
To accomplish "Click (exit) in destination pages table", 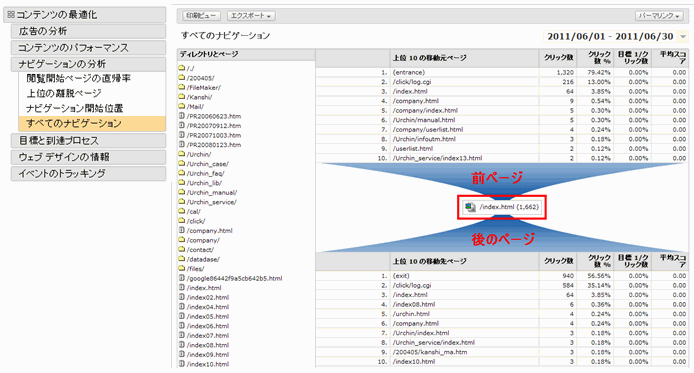I will pyautogui.click(x=401, y=276).
